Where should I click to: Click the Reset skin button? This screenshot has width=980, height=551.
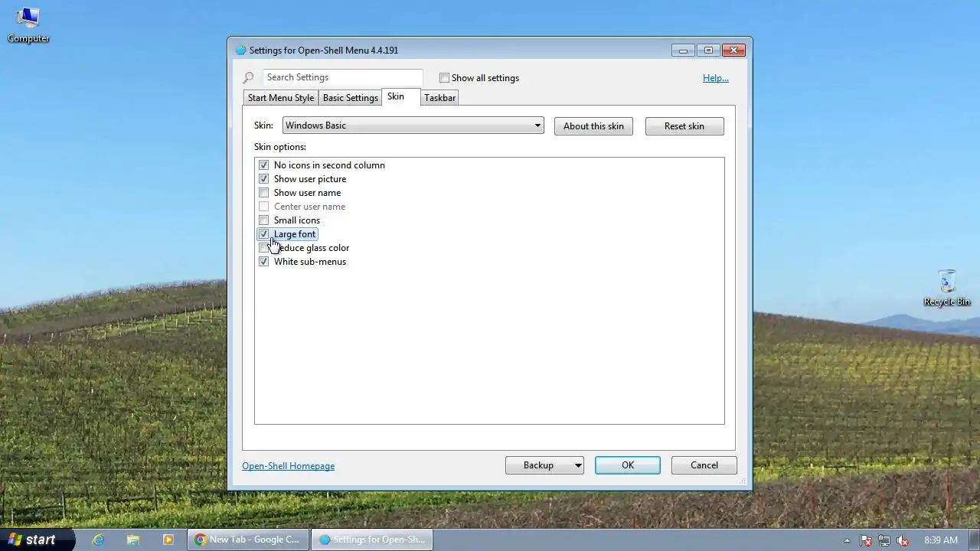(x=684, y=126)
